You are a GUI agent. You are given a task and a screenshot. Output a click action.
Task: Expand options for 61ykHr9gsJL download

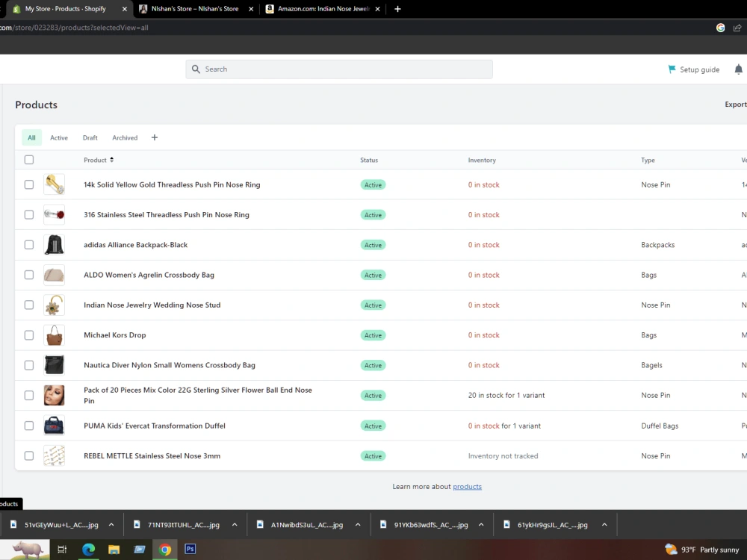pyautogui.click(x=604, y=525)
